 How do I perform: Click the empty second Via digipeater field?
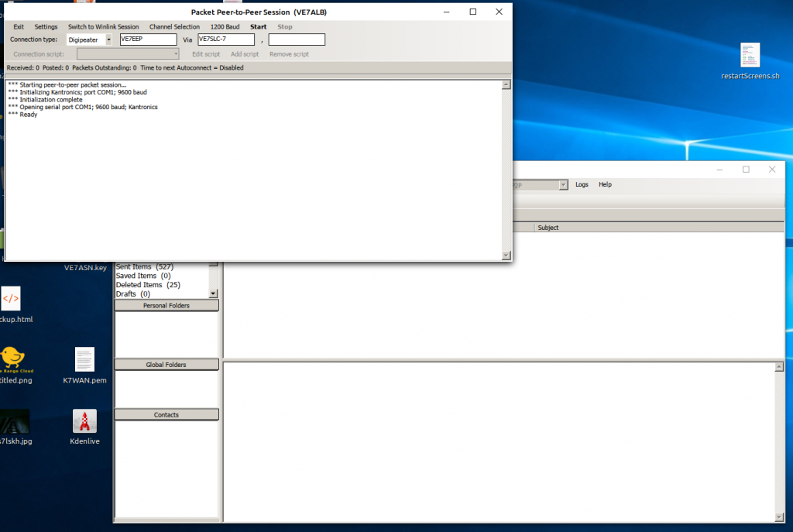297,39
